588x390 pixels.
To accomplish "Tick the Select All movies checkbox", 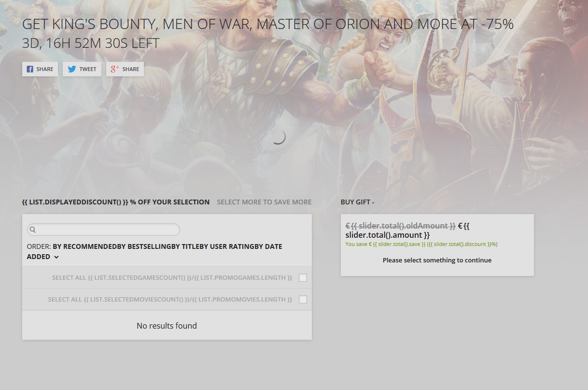I will pos(303,299).
